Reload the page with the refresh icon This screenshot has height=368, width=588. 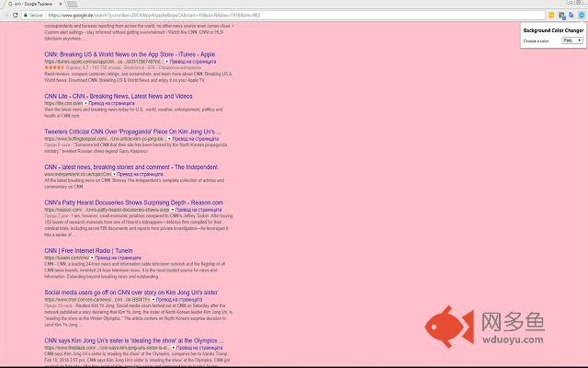click(16, 15)
